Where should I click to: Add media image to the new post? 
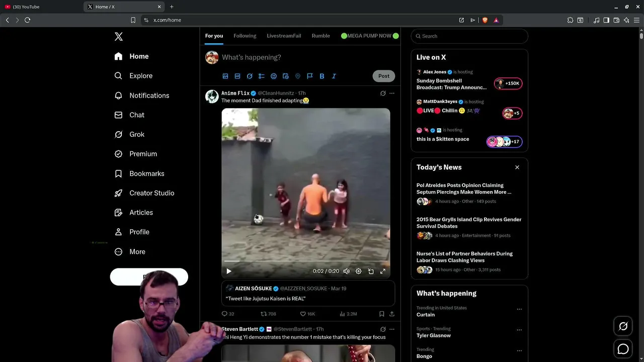coord(225,76)
